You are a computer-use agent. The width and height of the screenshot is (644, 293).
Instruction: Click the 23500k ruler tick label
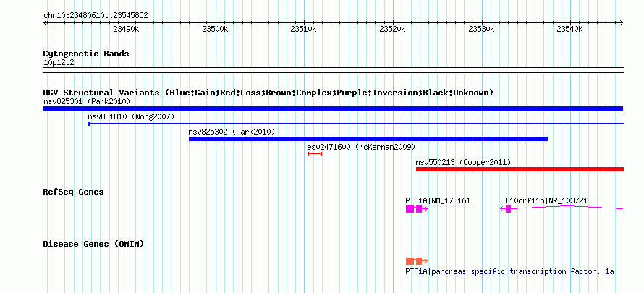point(215,29)
